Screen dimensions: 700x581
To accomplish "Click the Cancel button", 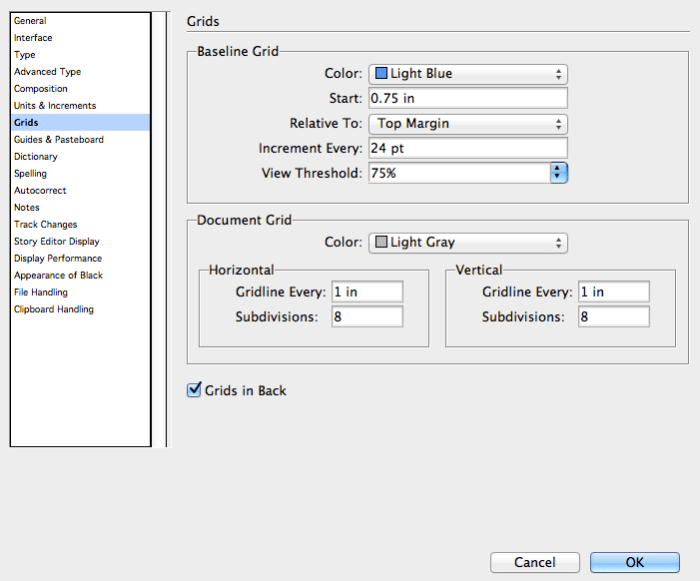I will coord(535,562).
